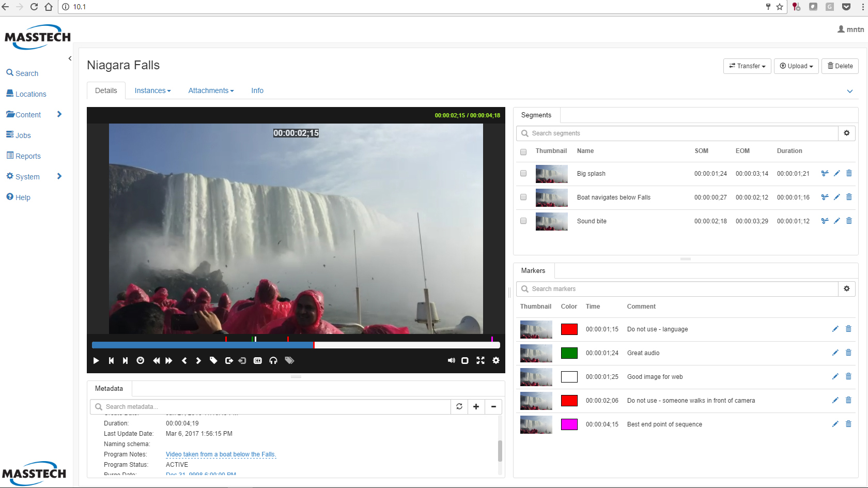This screenshot has width=868, height=488.
Task: Edit the Great audio marker
Action: pyautogui.click(x=835, y=353)
